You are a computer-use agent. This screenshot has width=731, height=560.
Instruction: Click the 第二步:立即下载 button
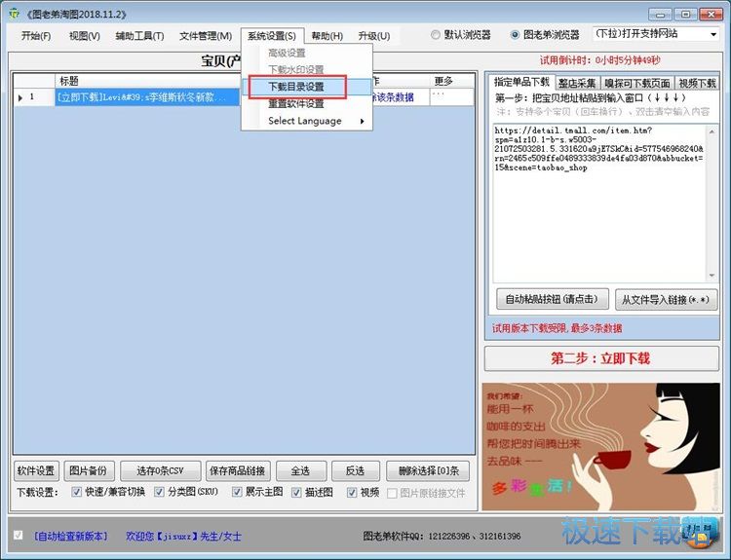pyautogui.click(x=601, y=358)
